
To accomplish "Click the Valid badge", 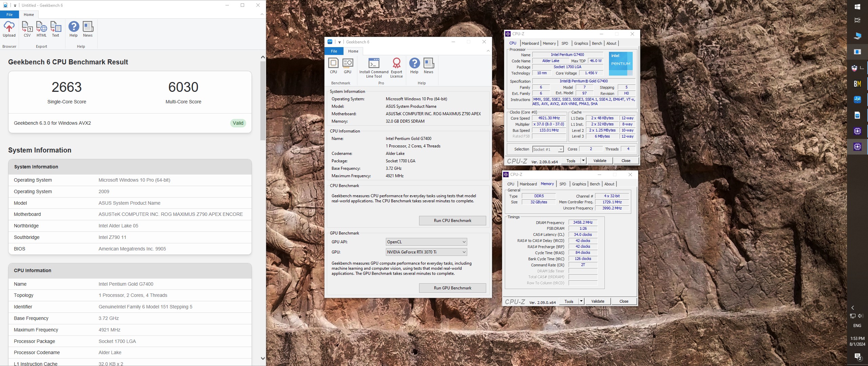I will tap(238, 123).
